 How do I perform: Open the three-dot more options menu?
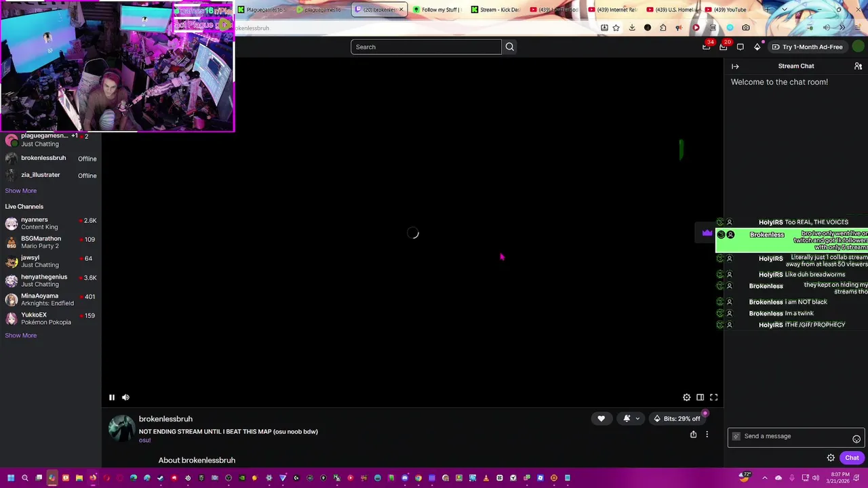tap(707, 434)
